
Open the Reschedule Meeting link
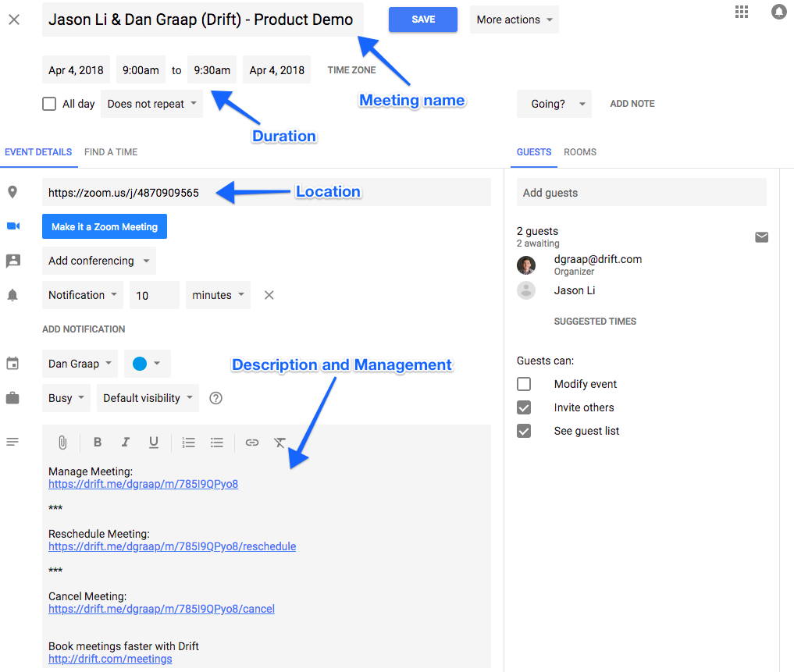coord(173,546)
